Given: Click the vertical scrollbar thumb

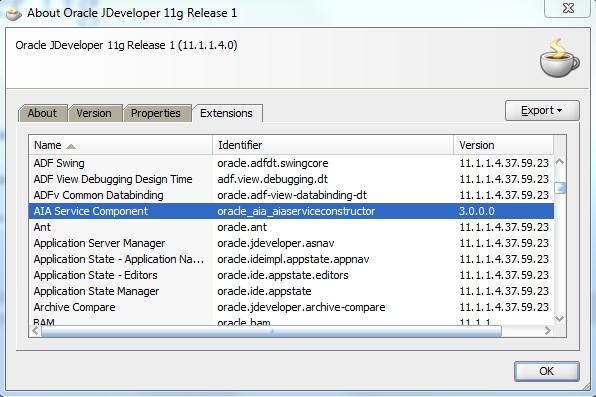Looking at the screenshot, I should click(560, 188).
